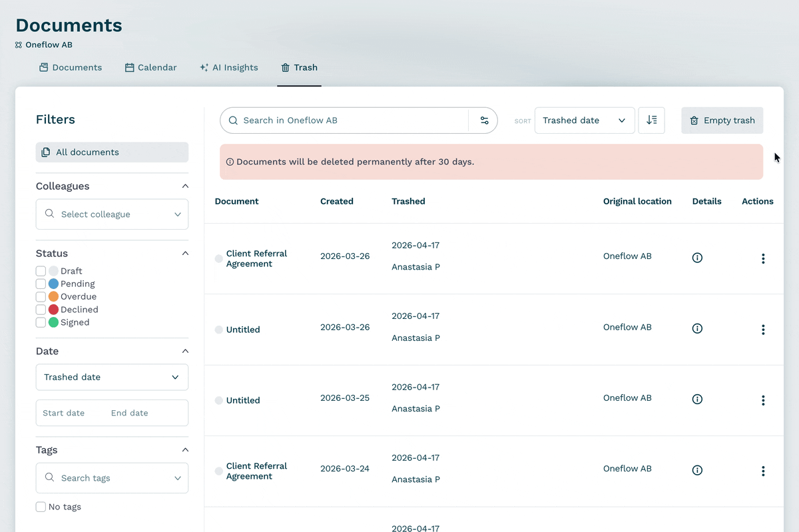Image resolution: width=799 pixels, height=532 pixels.
Task: Show details info for Untitled 2026-03-26
Action: (x=697, y=328)
